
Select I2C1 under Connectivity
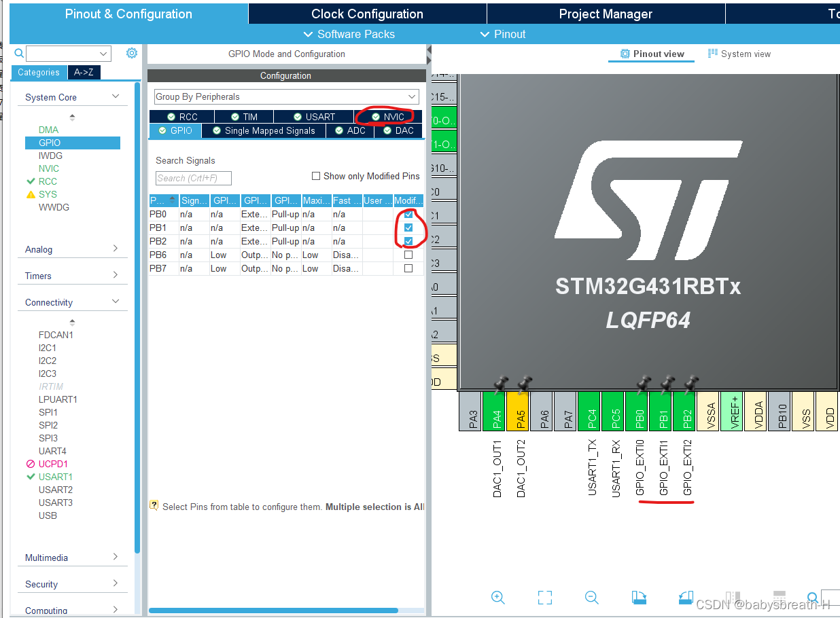tap(48, 348)
